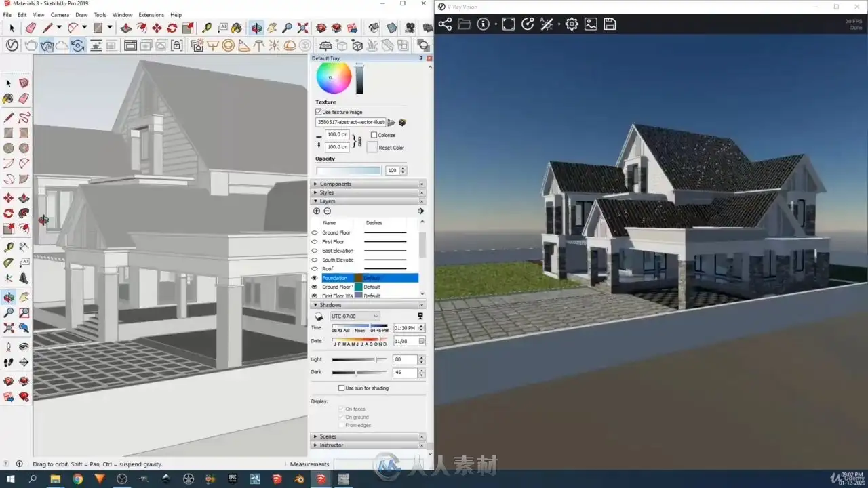Open V-Ray Show Frame Buffer icon
Screen dimensions: 868x488
point(130,45)
